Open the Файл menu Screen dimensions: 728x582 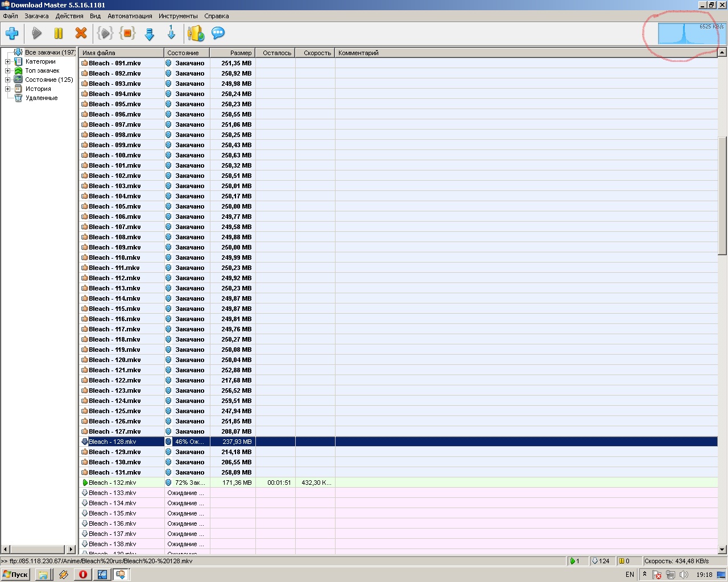pyautogui.click(x=10, y=16)
